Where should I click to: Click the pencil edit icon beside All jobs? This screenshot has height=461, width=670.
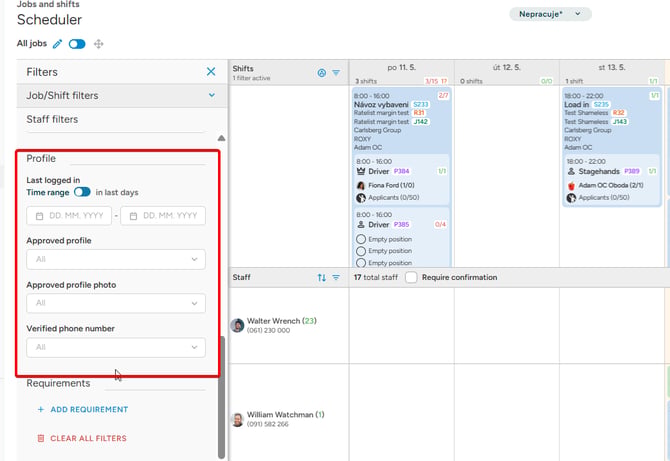57,44
